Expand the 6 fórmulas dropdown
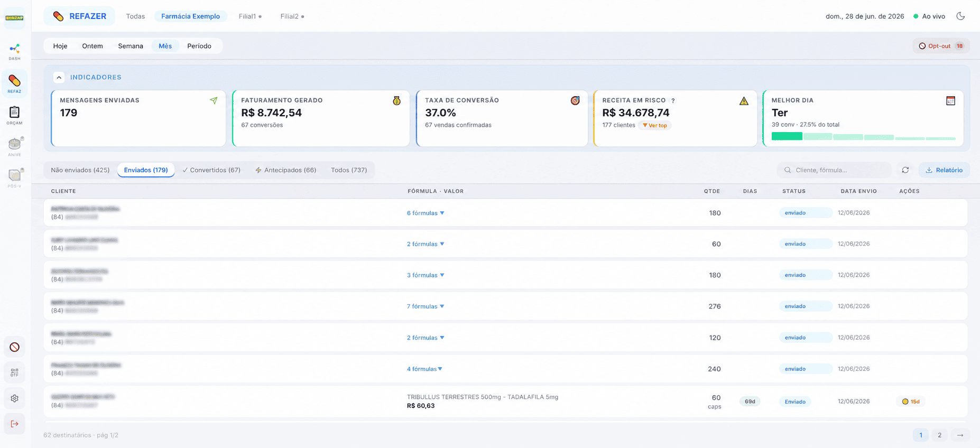Image resolution: width=980 pixels, height=448 pixels. (426, 213)
